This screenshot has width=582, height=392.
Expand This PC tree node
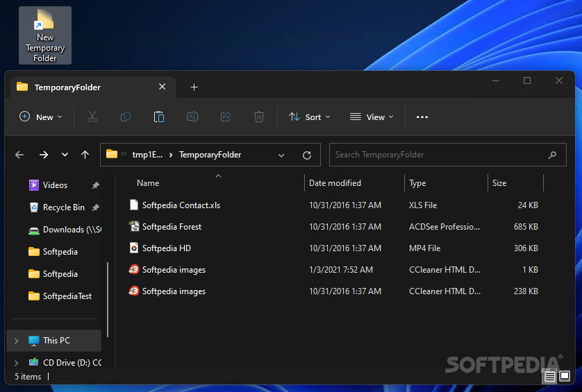(17, 341)
